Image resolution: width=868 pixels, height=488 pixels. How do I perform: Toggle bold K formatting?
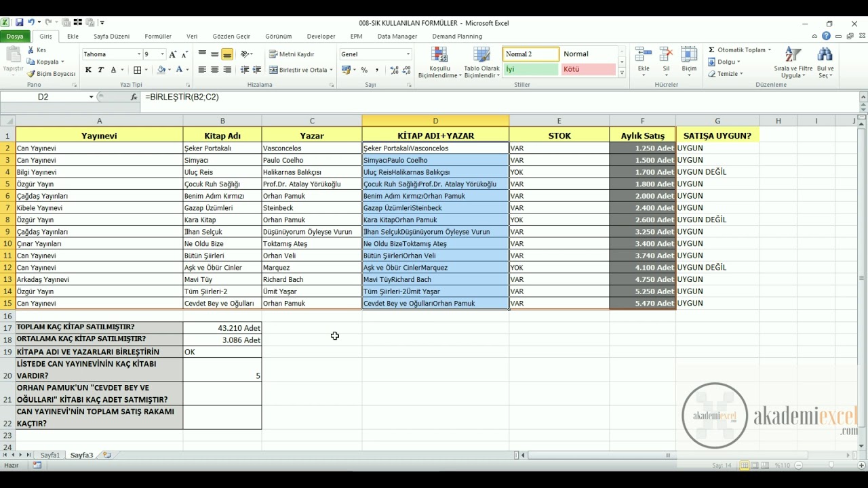[88, 70]
